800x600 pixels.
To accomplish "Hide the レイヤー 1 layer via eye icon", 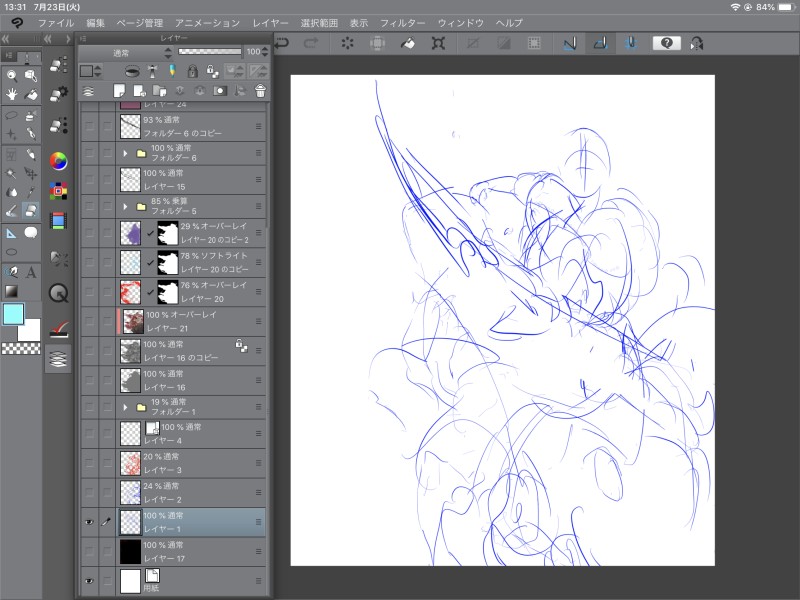I will (89, 521).
